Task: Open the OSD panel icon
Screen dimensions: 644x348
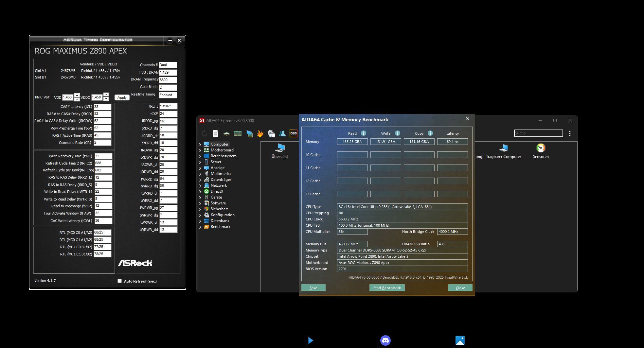Action: 294,133
